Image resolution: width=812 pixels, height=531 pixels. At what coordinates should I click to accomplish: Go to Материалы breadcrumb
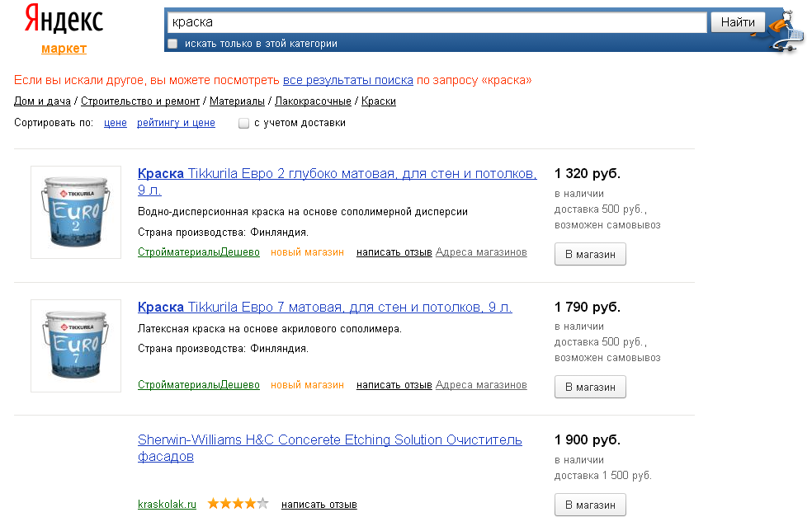(237, 101)
